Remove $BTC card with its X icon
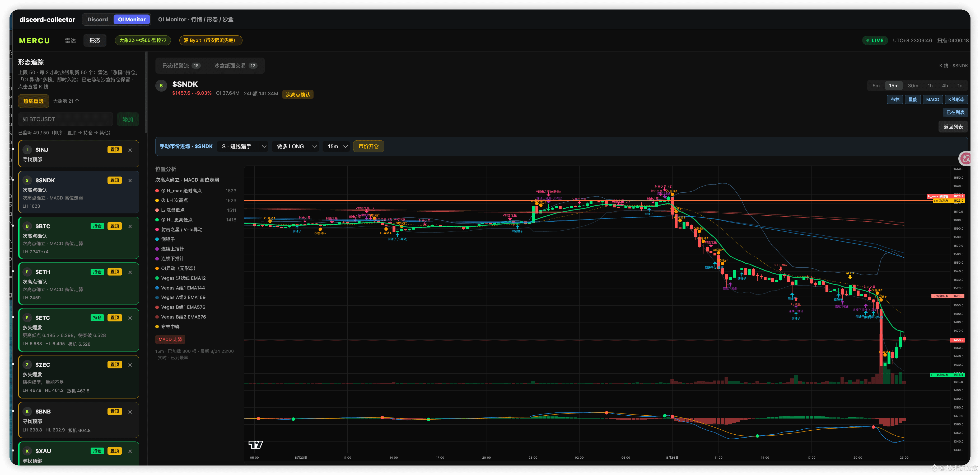 [x=130, y=226]
